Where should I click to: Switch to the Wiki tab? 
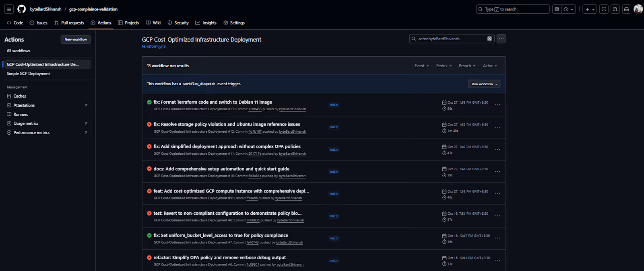pyautogui.click(x=153, y=23)
